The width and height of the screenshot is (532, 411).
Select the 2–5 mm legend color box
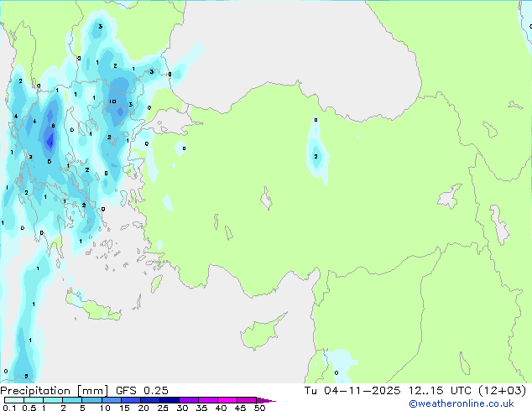click(72, 400)
